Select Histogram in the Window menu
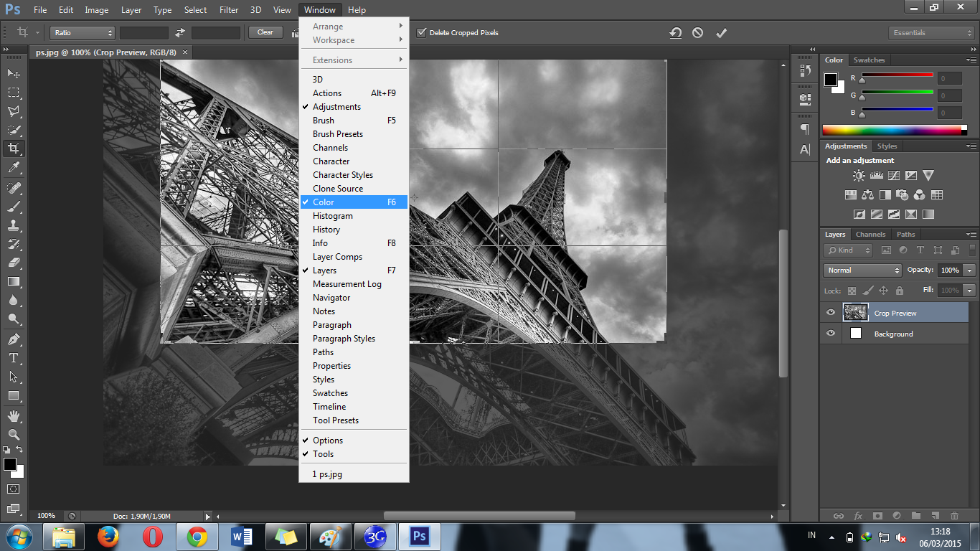This screenshot has height=551, width=980. (332, 215)
